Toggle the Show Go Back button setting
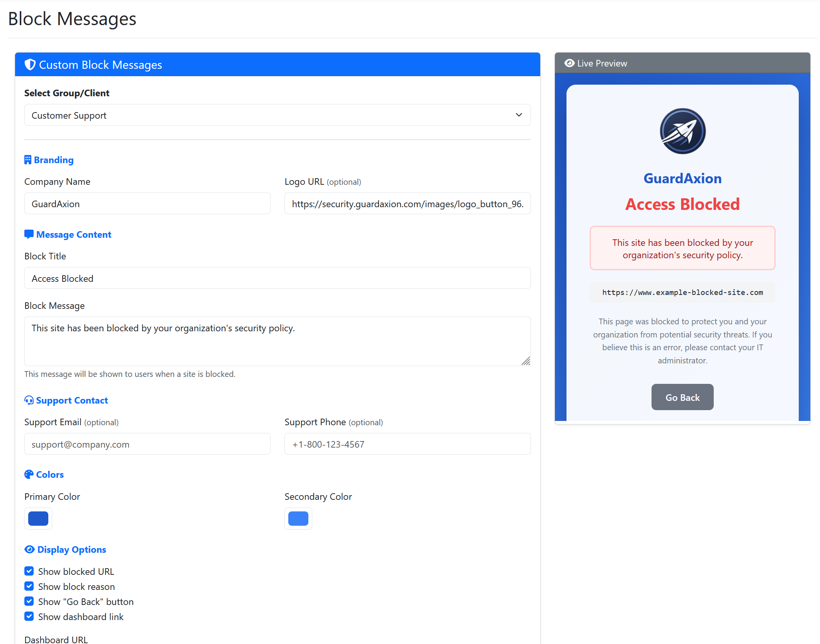 pos(29,601)
